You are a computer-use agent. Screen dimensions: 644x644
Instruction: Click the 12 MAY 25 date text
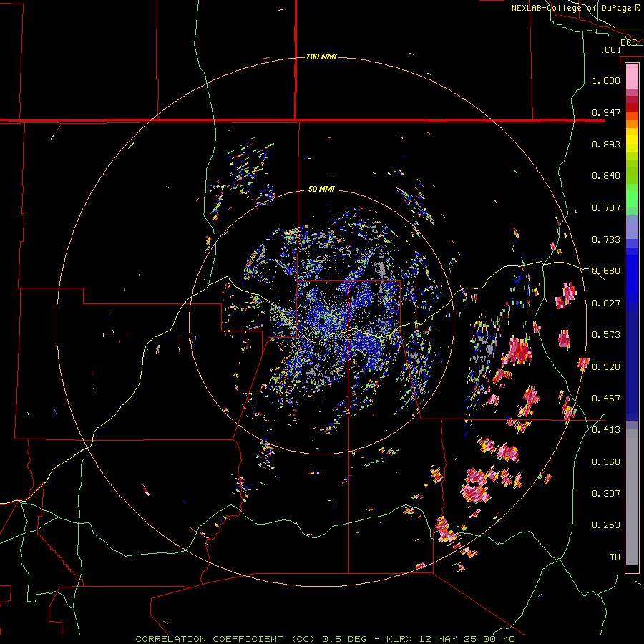click(x=448, y=639)
